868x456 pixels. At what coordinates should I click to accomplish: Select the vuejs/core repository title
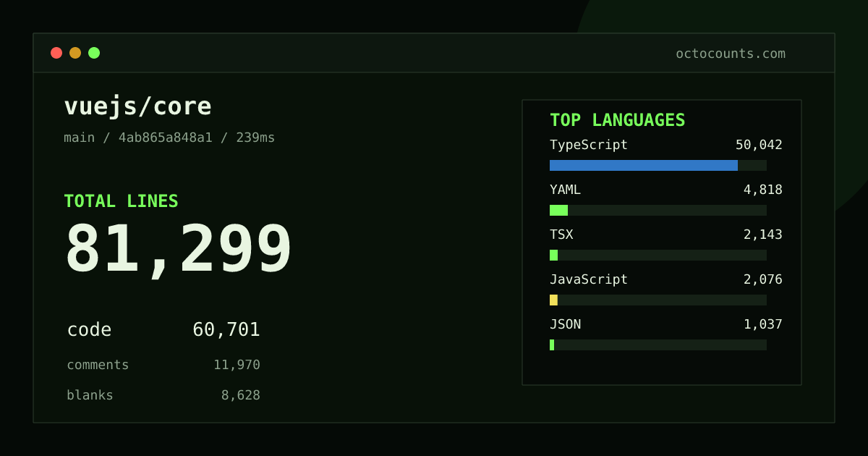137,106
